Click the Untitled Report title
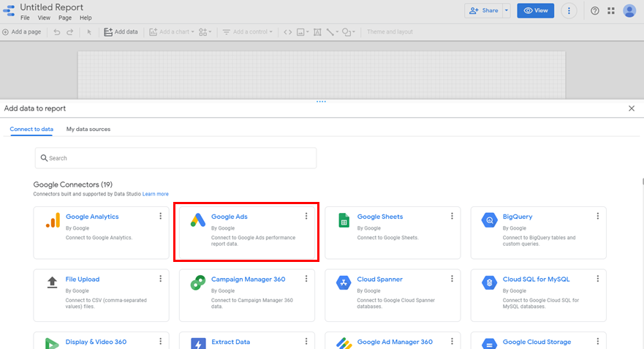 (x=51, y=7)
